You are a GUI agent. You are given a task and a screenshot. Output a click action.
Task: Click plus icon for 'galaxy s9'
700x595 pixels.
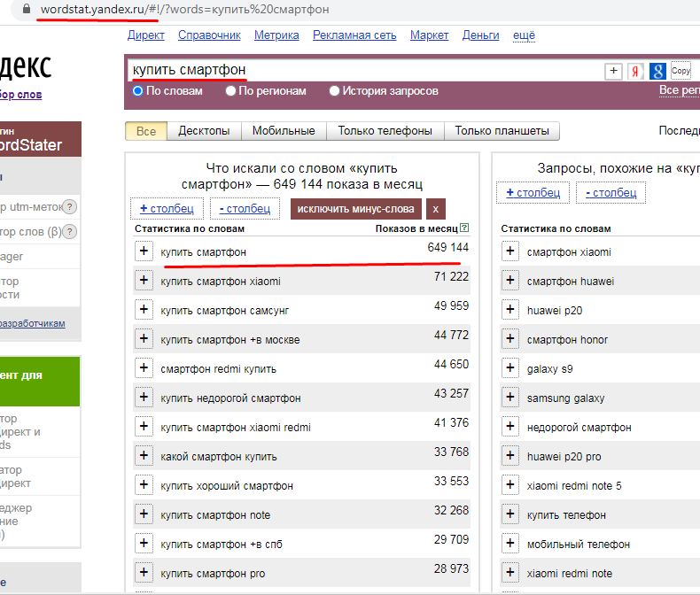510,368
